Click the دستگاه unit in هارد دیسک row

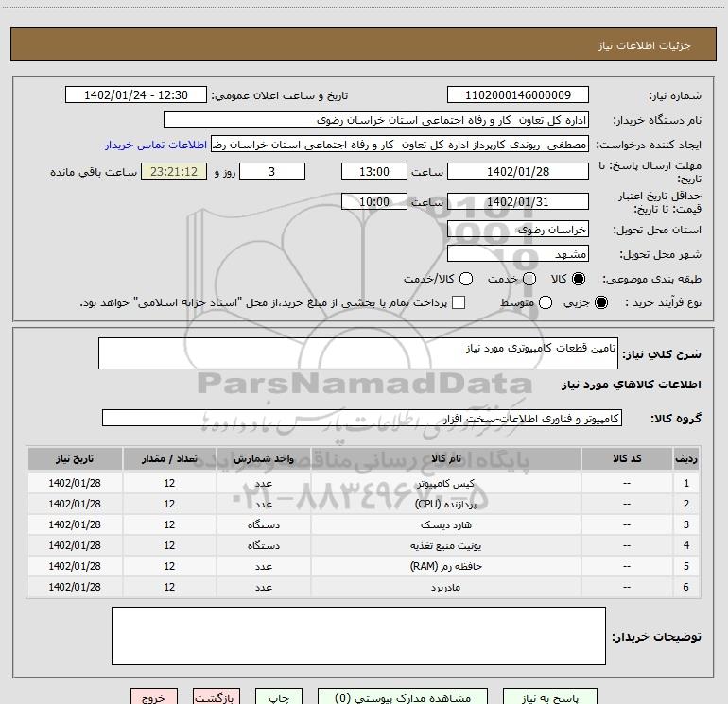tap(263, 524)
